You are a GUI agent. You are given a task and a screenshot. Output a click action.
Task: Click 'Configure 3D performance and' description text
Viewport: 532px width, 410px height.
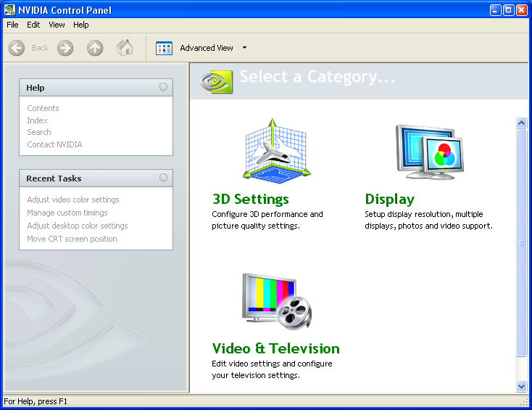267,214
